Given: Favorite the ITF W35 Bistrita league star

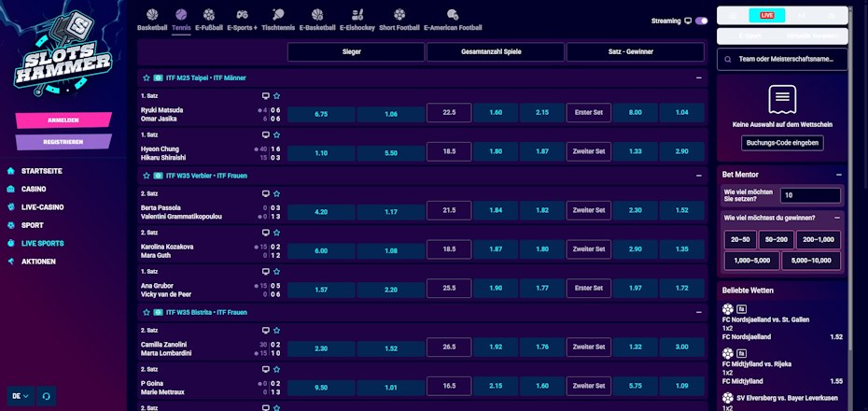Looking at the screenshot, I should pyautogui.click(x=147, y=312).
